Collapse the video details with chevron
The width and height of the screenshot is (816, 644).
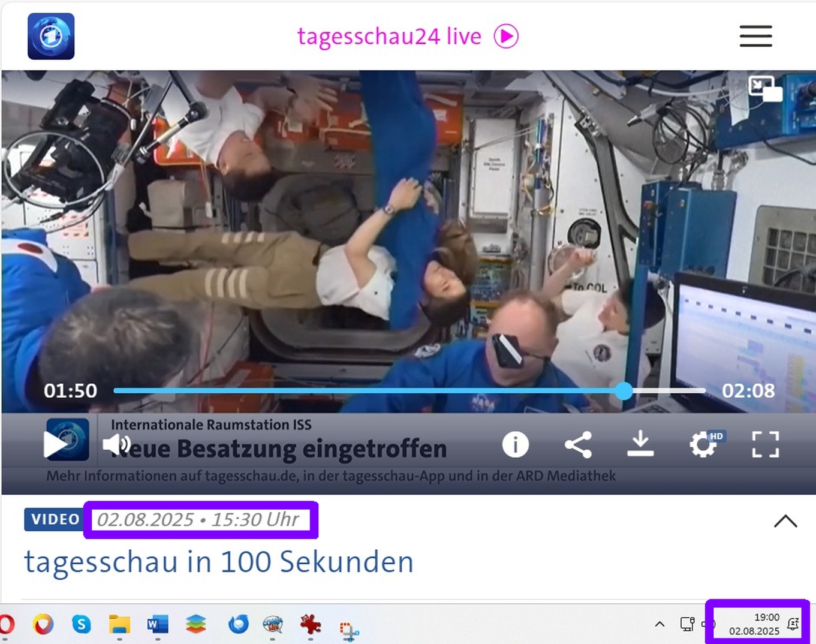click(785, 520)
